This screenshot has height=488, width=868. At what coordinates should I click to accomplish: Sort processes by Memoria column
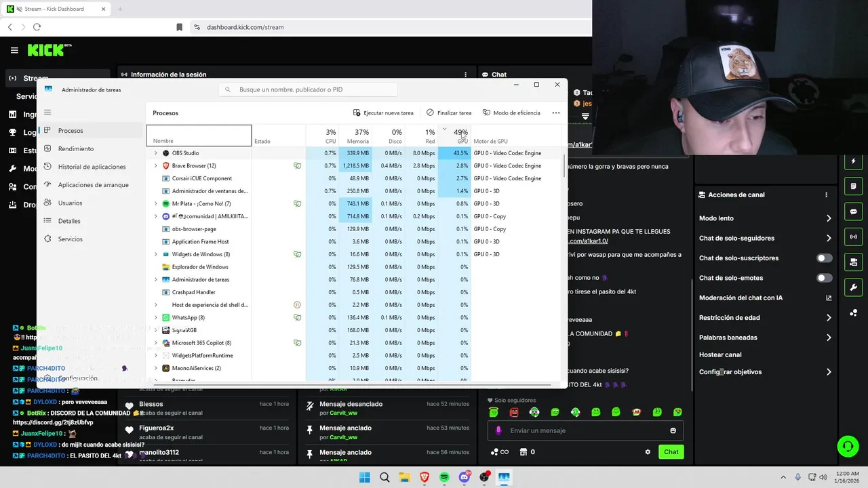click(x=355, y=136)
